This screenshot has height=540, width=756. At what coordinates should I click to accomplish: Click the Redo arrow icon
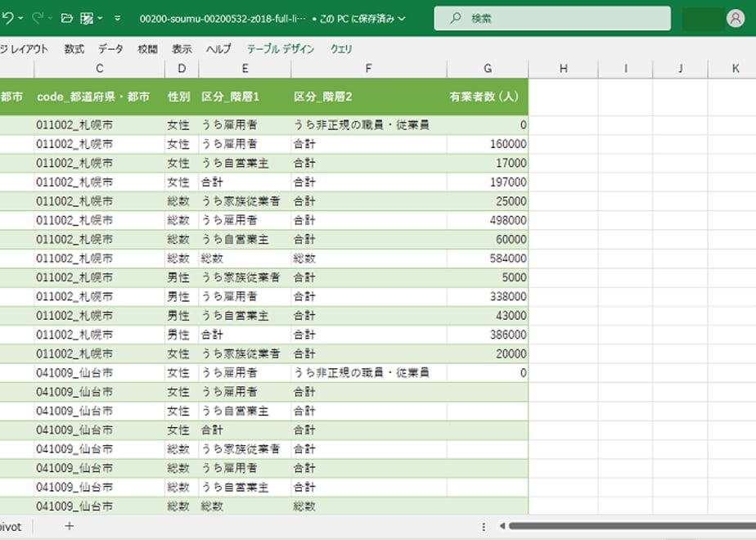37,18
